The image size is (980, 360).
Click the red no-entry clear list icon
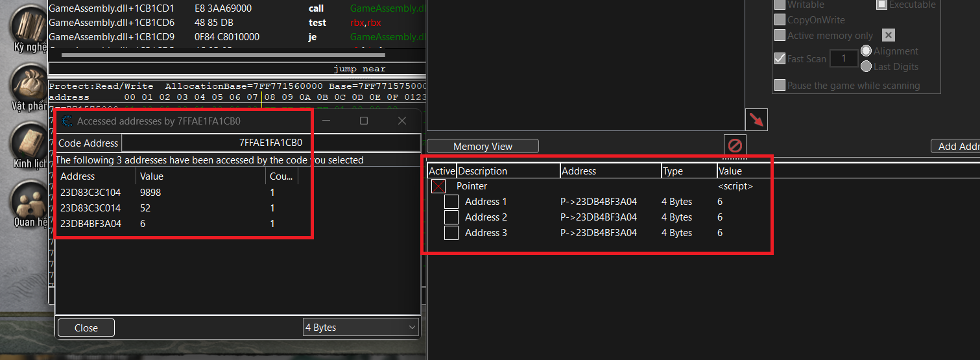tap(735, 144)
